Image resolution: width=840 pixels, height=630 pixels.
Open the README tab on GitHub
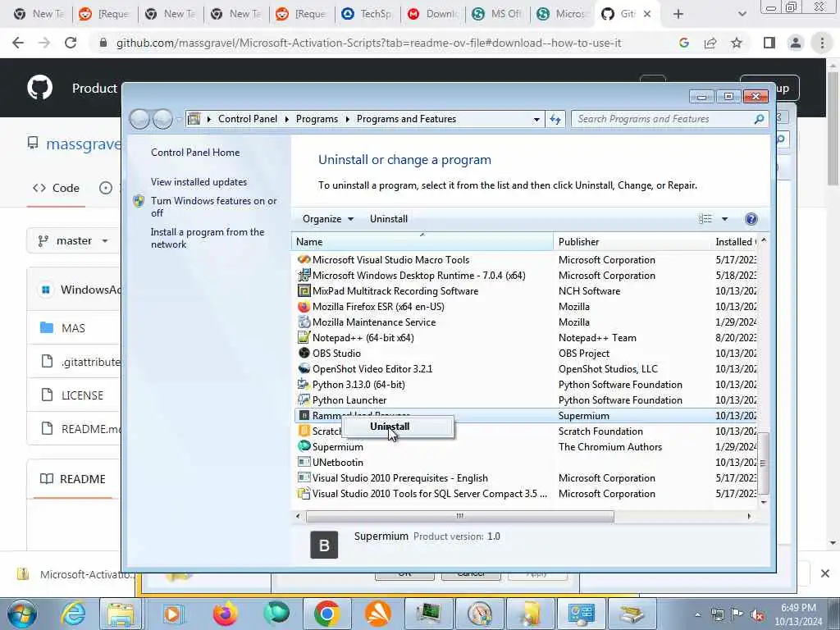click(x=73, y=479)
